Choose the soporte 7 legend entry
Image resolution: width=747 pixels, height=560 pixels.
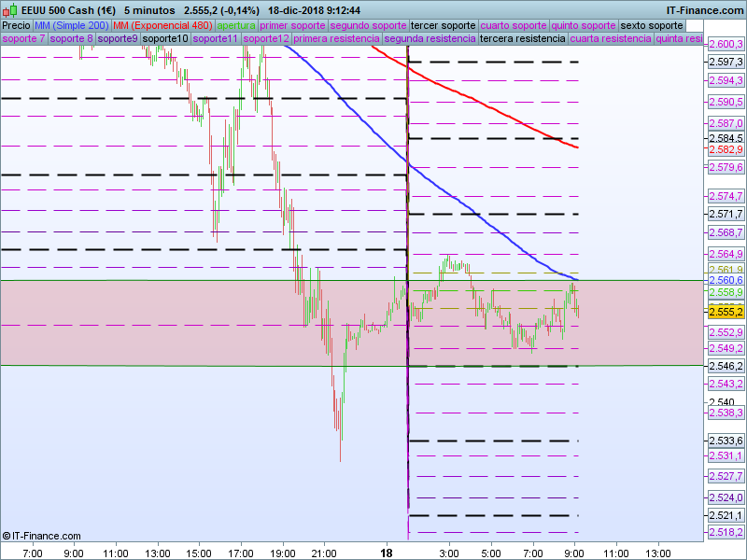point(24,38)
